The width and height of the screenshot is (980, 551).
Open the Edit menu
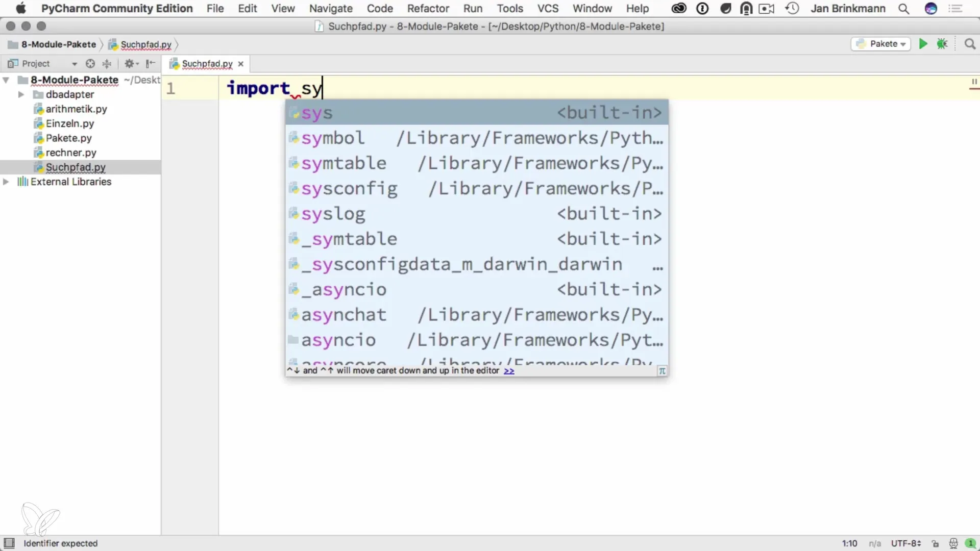tap(248, 9)
